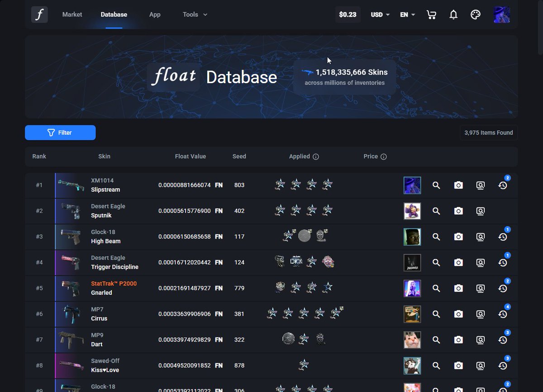This screenshot has height=392, width=543.
Task: Take screenshot of XM1014 Slipstream
Action: click(458, 185)
